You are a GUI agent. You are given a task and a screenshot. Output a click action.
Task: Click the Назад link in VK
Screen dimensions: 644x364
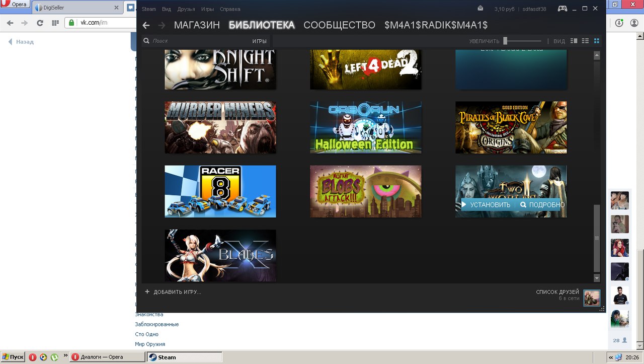[x=21, y=42]
